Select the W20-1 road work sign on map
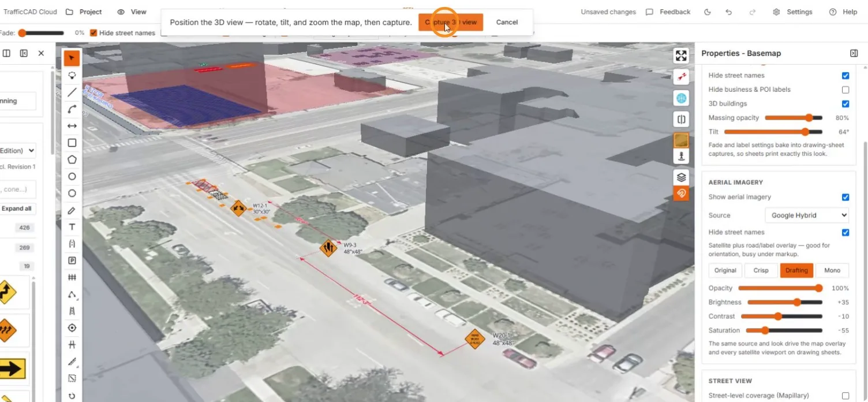The image size is (868, 402). tap(474, 338)
